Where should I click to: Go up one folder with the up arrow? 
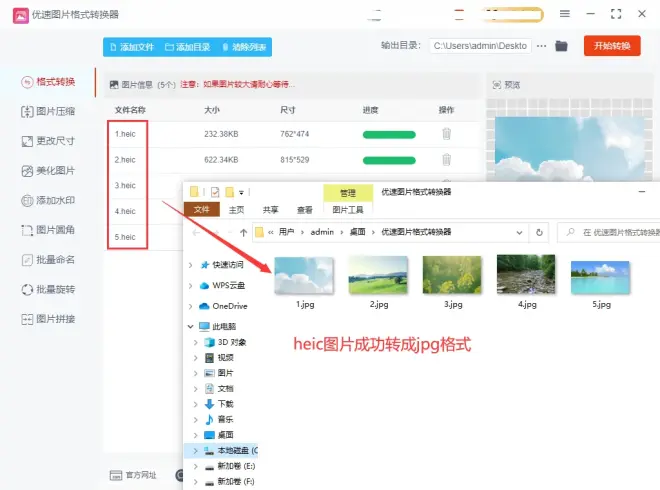tap(243, 232)
